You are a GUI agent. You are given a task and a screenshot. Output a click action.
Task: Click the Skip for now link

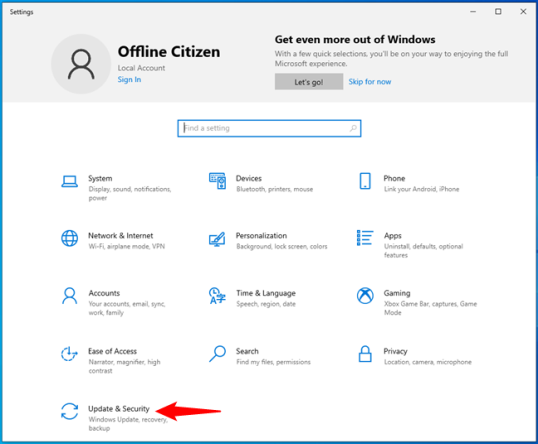coord(370,82)
